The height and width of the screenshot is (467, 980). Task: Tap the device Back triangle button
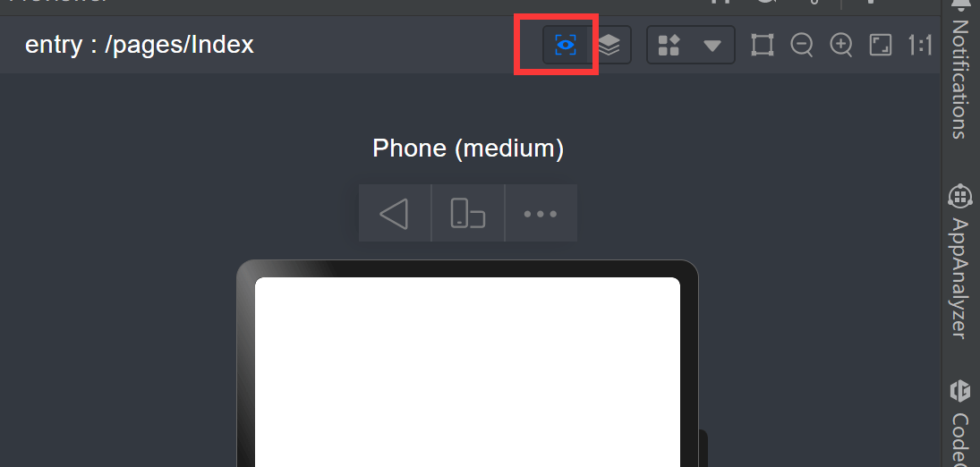[395, 213]
